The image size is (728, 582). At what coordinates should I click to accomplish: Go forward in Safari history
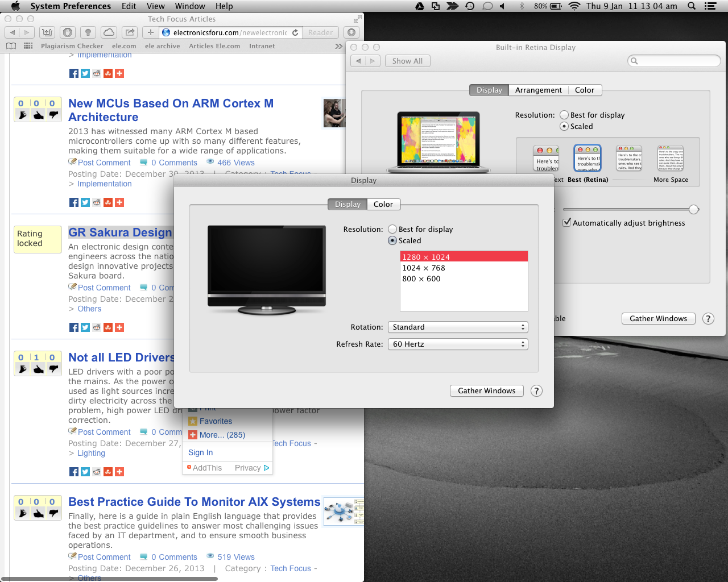[x=27, y=32]
